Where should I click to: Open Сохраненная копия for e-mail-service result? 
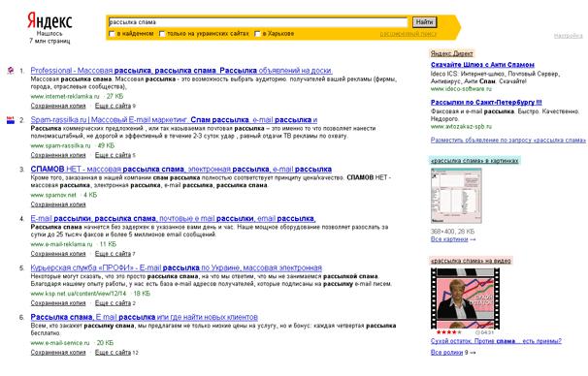[x=58, y=353]
